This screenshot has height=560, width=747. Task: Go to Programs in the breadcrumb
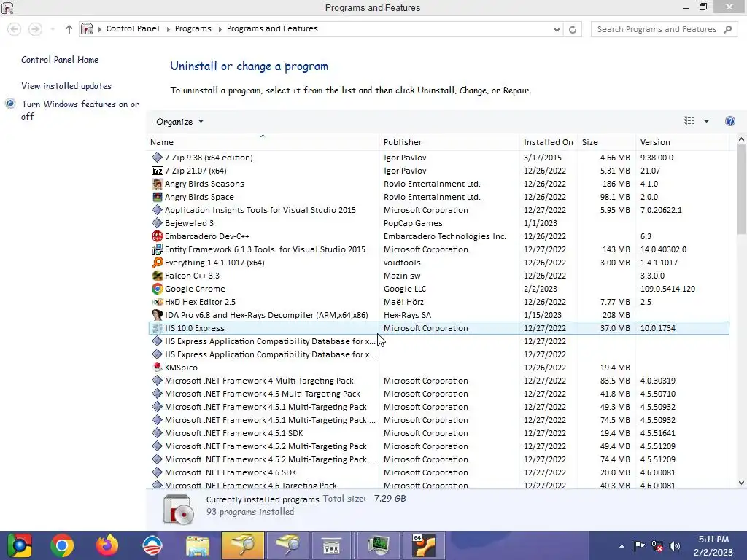tap(193, 28)
